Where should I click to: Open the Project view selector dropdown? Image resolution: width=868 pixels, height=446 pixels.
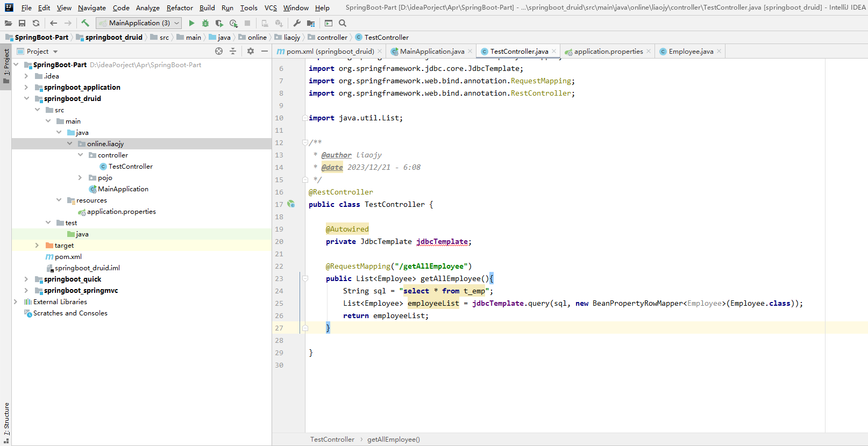coord(38,51)
